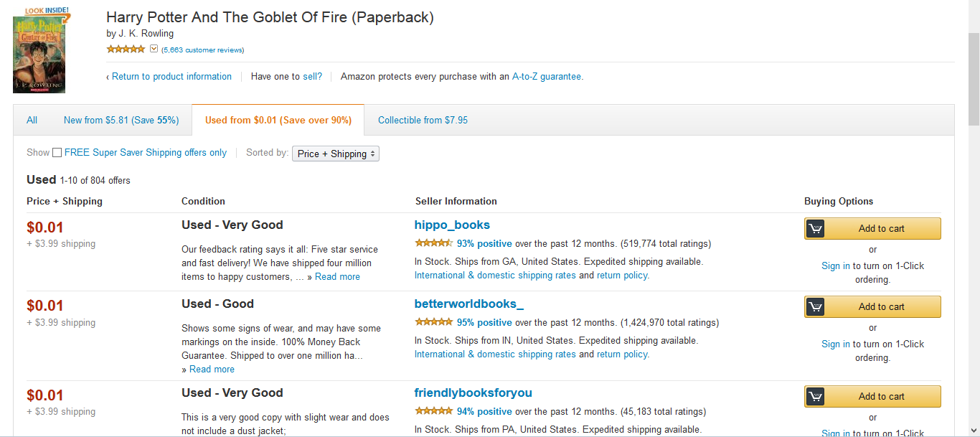Click hippo_books star rating icon

point(433,243)
